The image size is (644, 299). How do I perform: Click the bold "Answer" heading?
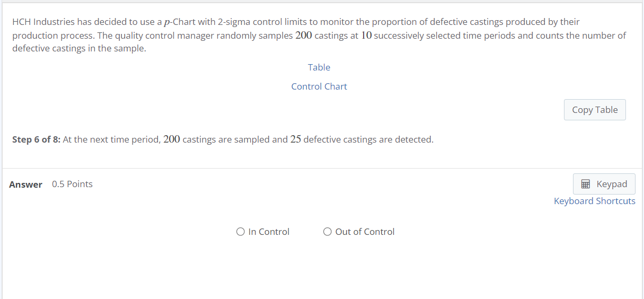[25, 184]
